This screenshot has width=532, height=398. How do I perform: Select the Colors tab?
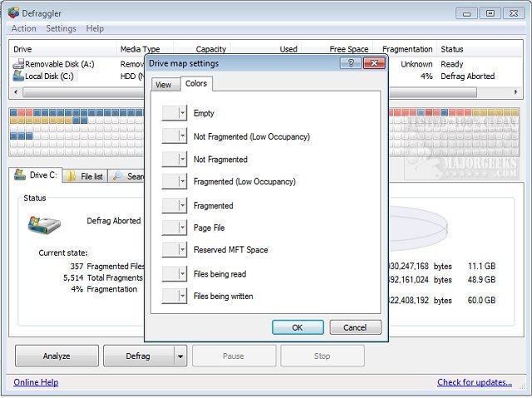point(196,83)
